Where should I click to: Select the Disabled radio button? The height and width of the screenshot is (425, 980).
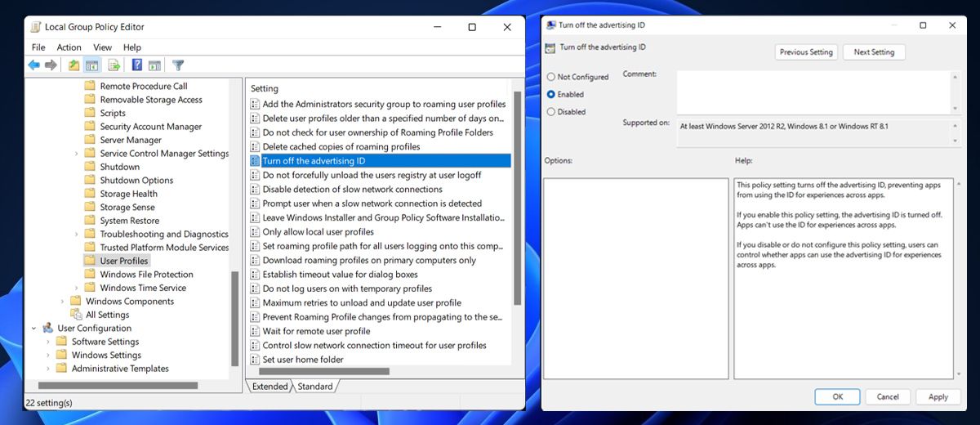[551, 112]
